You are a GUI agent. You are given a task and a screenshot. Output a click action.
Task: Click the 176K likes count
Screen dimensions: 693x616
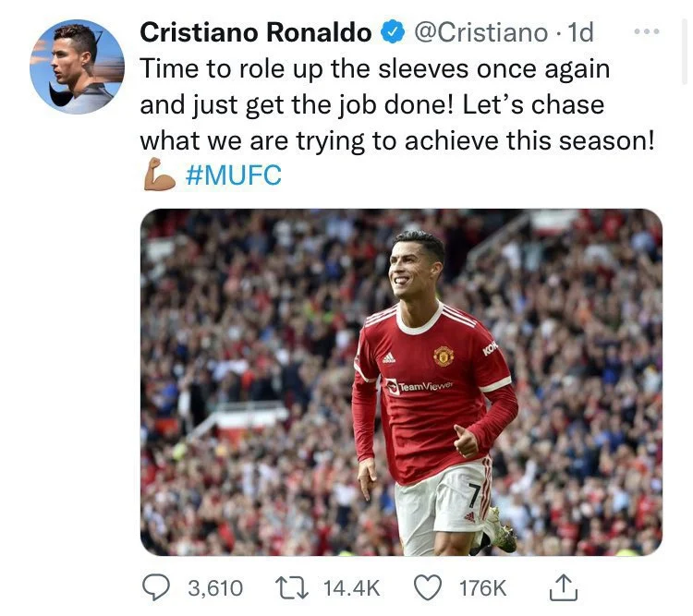pos(482,588)
